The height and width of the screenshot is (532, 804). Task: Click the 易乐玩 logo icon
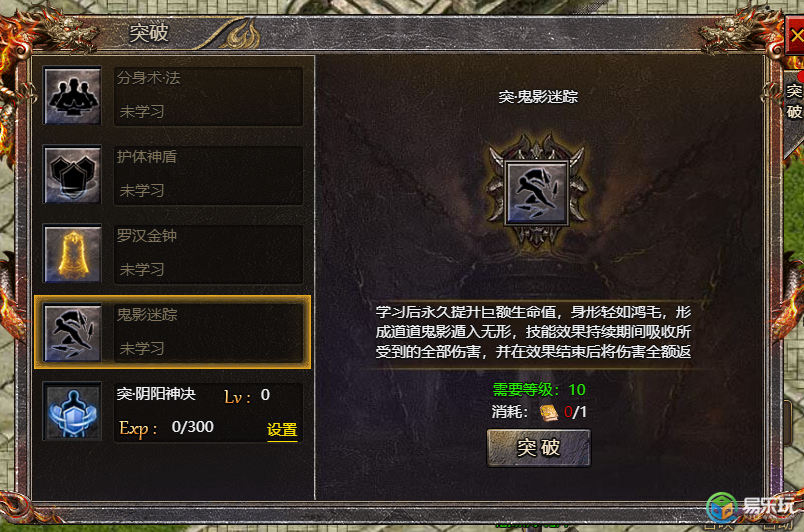(722, 508)
